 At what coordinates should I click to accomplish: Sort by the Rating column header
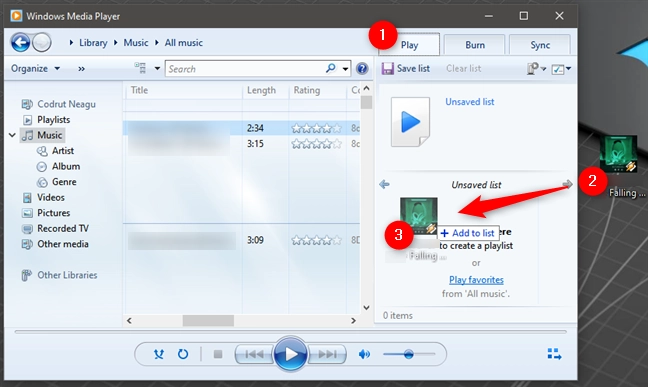[317, 90]
